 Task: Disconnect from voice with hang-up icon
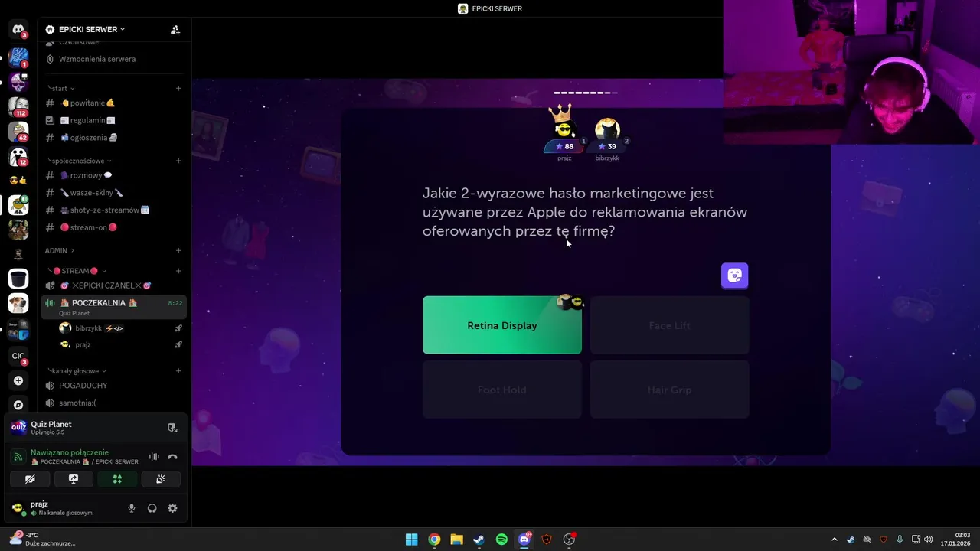coord(172,457)
